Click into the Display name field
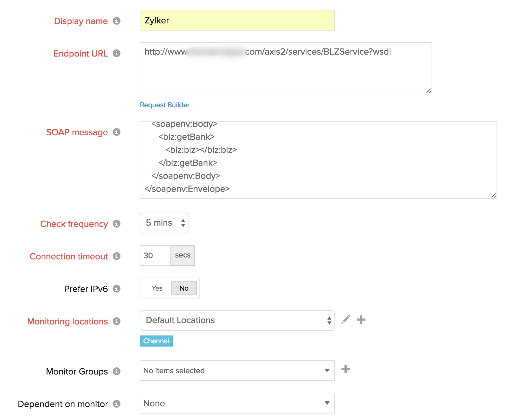This screenshot has width=505, height=420. pos(237,20)
